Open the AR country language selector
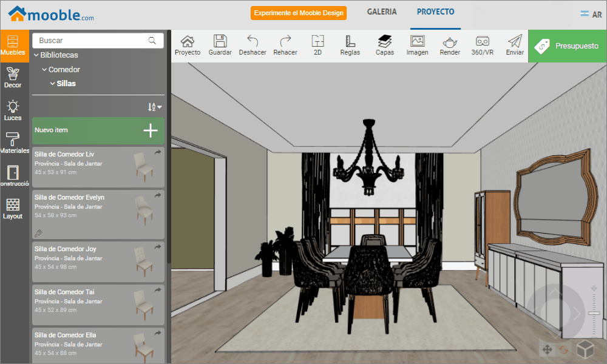 [591, 15]
